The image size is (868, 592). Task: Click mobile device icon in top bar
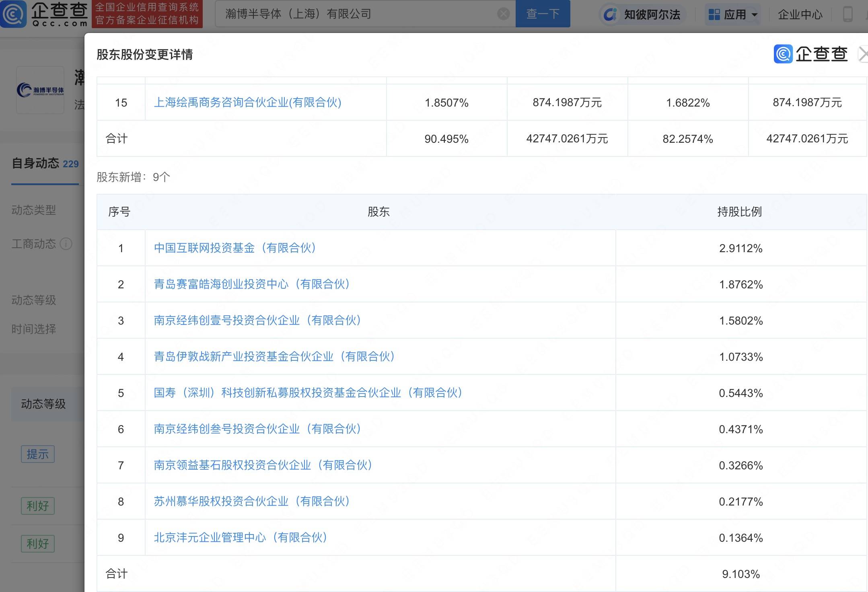[x=849, y=14]
